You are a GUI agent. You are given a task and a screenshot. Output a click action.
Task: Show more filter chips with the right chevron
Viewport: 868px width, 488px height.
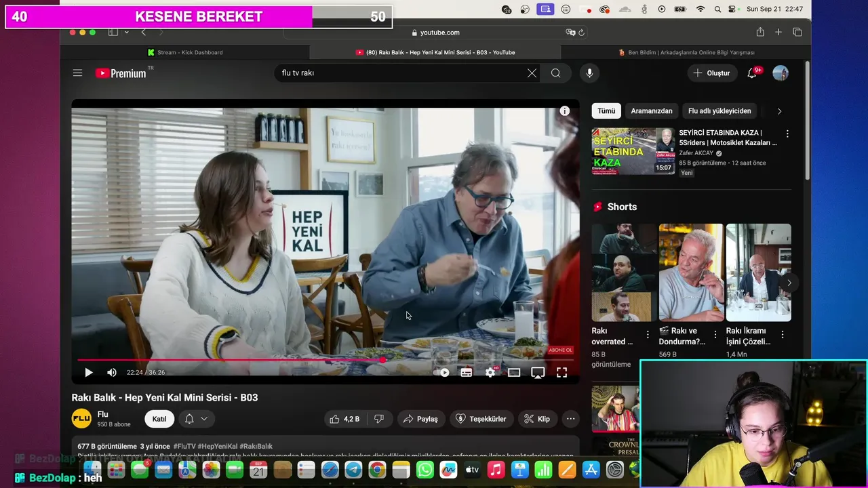779,111
